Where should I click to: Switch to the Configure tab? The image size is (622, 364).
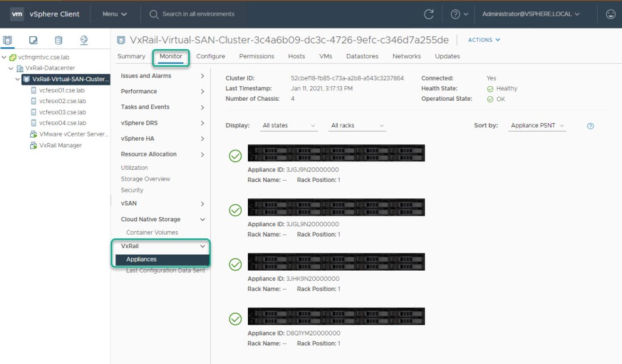click(x=211, y=56)
